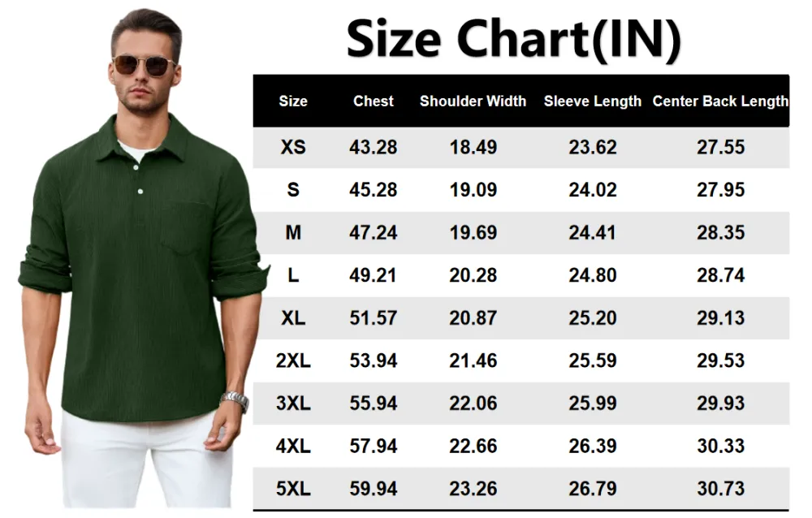Screen dimensions: 812x518
Task: Click the Shoulder Width column header
Action: click(x=473, y=101)
